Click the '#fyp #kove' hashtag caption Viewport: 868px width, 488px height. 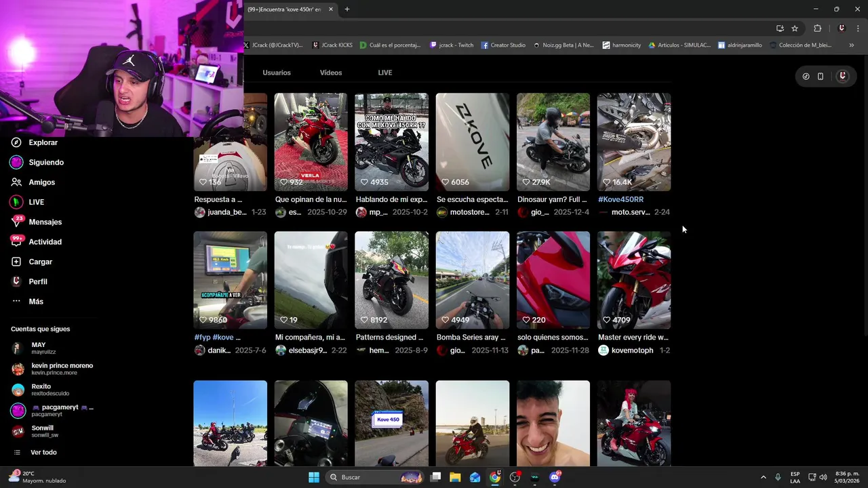[217, 337]
